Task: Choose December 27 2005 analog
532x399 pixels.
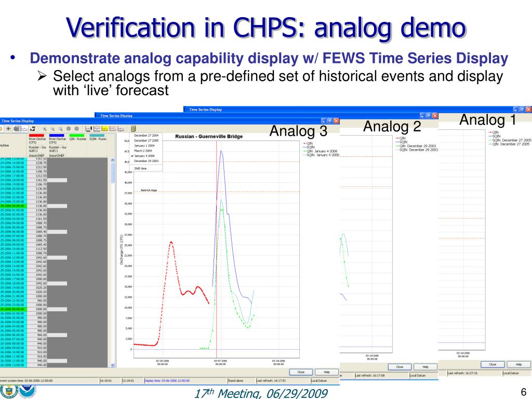Action: click(146, 140)
